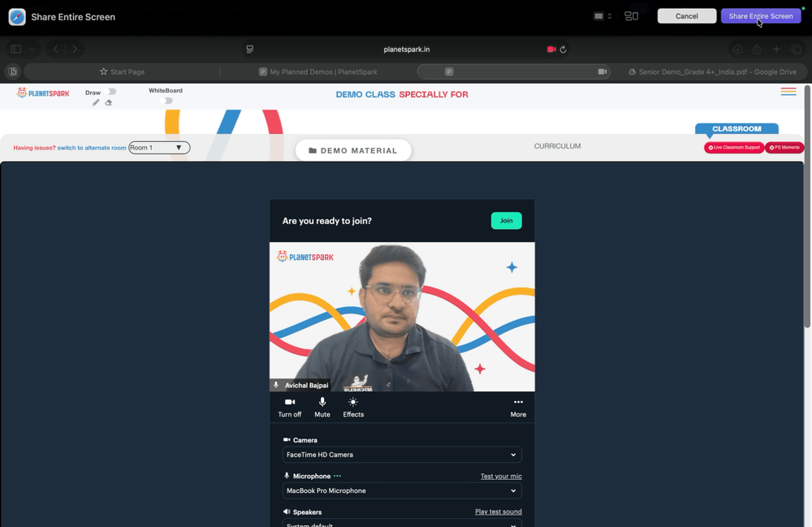Click Test your mic link
This screenshot has width=812, height=527.
click(x=501, y=477)
